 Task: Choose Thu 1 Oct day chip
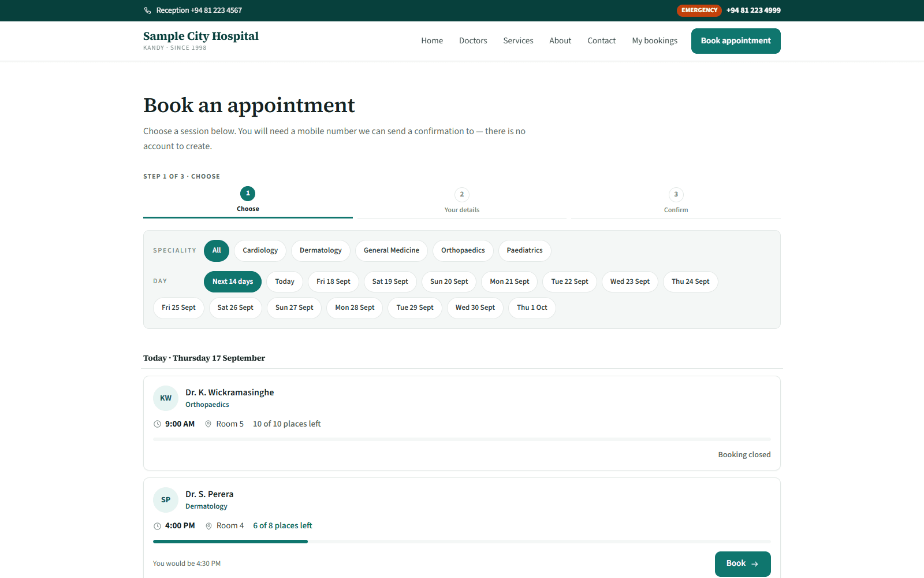532,308
